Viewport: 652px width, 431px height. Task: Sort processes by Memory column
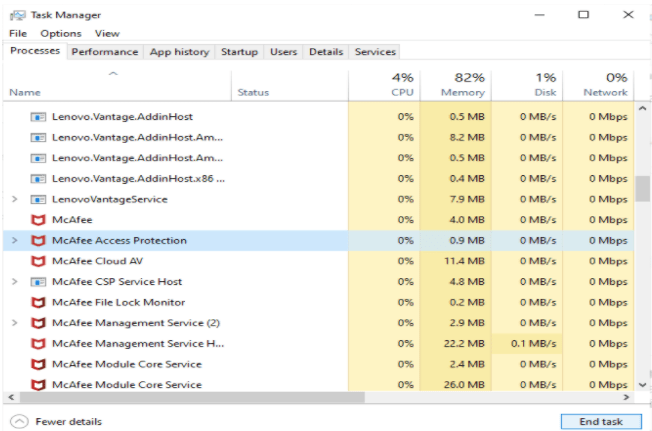click(x=456, y=86)
